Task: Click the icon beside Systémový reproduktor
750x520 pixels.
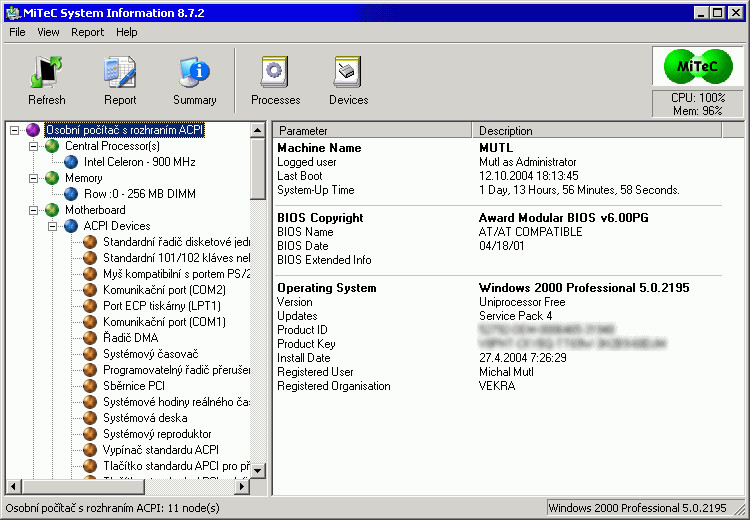Action: tap(90, 434)
